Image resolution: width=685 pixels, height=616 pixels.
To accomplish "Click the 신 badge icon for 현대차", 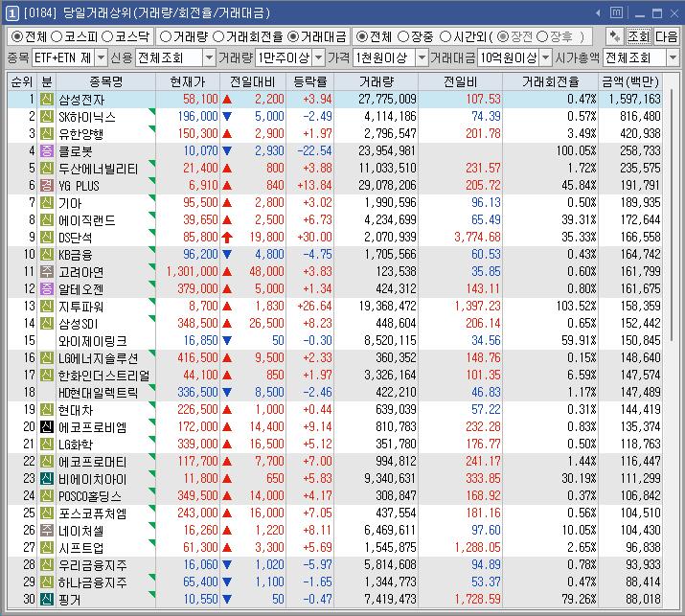I will (x=47, y=410).
